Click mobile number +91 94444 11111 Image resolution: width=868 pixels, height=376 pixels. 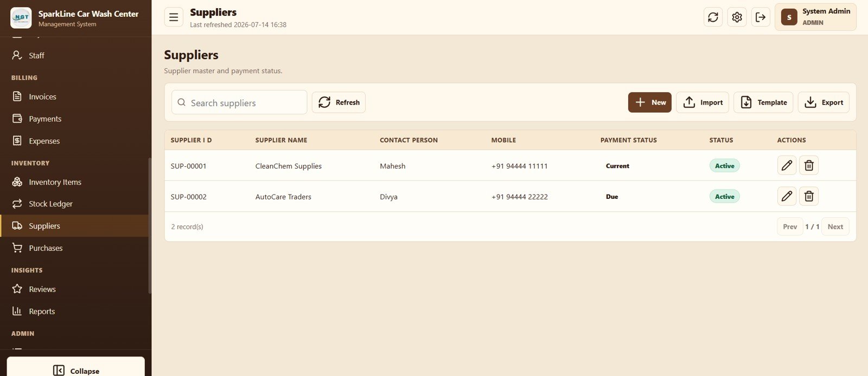pyautogui.click(x=519, y=166)
